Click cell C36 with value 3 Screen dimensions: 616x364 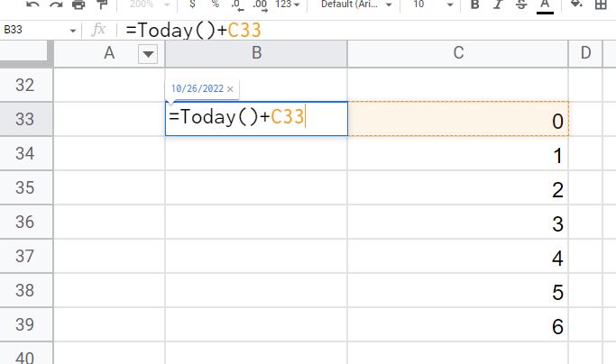tap(458, 222)
